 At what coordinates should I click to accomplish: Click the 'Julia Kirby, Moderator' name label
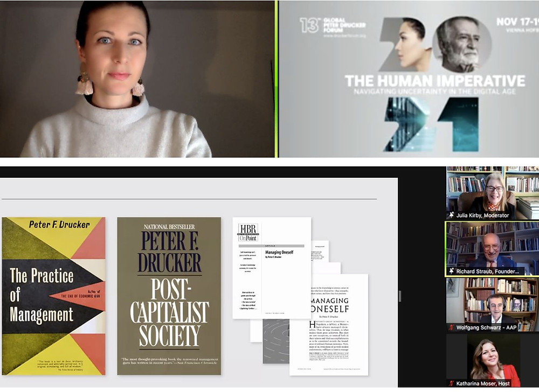[482, 215]
